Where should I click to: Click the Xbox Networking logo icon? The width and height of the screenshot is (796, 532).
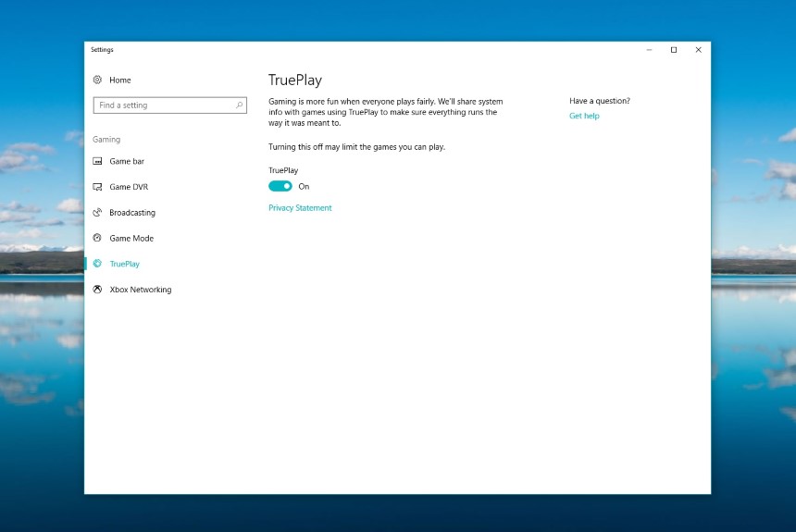97,290
